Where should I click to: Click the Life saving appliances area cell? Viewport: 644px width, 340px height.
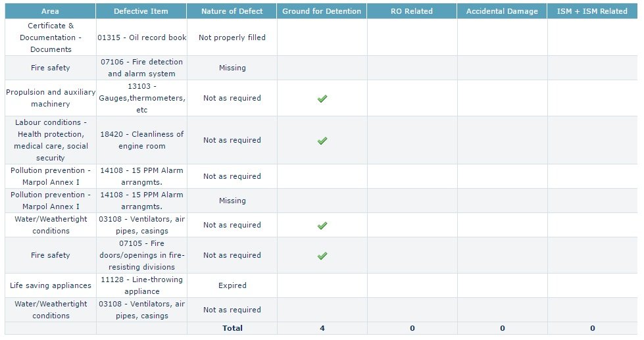click(51, 285)
